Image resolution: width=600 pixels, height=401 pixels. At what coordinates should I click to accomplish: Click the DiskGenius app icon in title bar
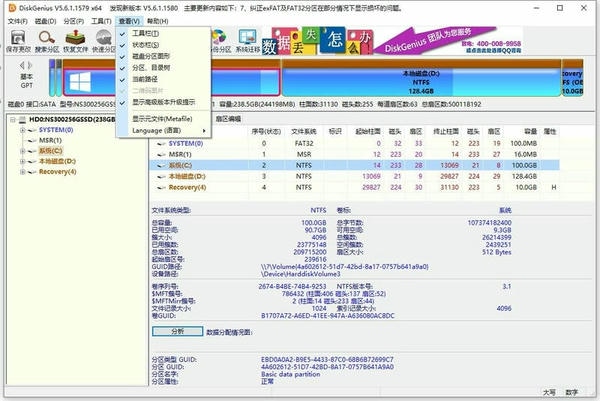point(12,8)
